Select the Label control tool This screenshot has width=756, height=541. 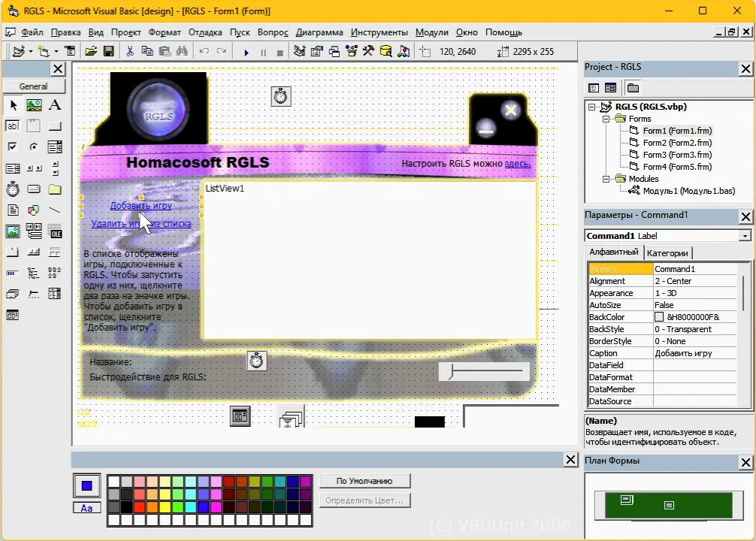tap(55, 105)
